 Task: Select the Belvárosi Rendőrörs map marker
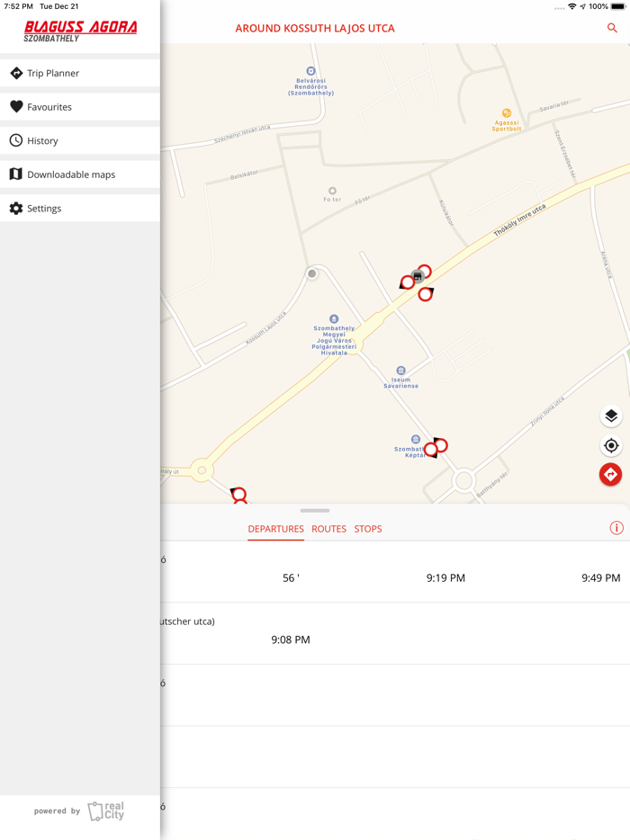tap(310, 71)
